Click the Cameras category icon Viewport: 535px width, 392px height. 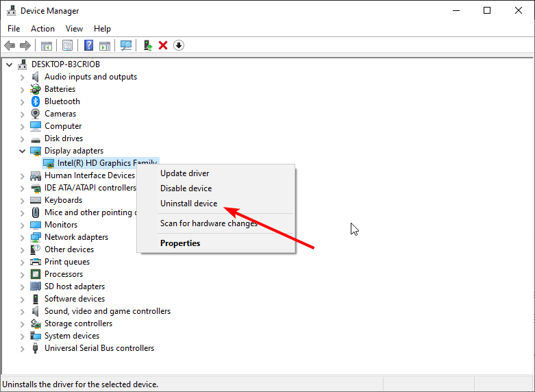coord(36,114)
